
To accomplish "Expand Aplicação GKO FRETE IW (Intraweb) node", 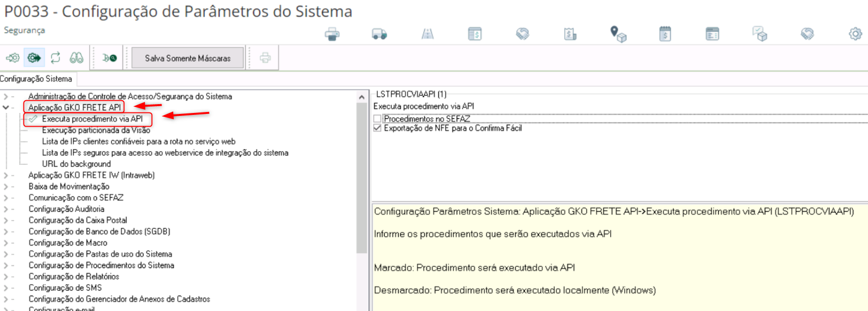I will point(6,175).
